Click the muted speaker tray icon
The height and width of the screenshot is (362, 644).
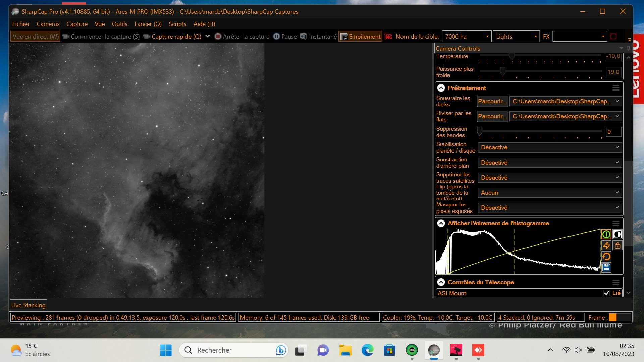pos(578,350)
